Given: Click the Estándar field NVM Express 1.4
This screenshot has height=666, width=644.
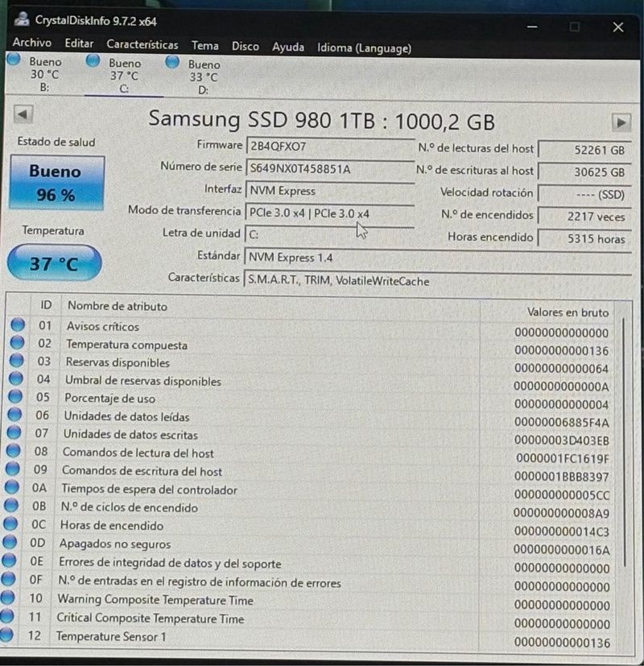Looking at the screenshot, I should 437,258.
